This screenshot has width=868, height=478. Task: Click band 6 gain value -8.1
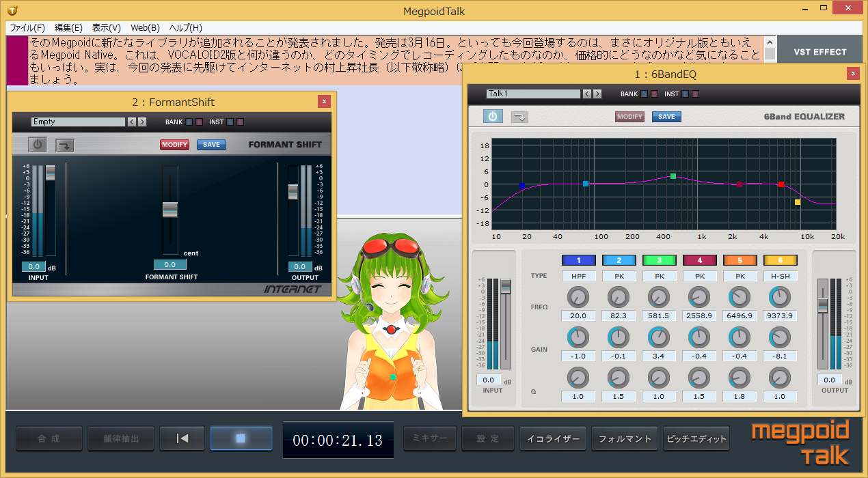(780, 356)
